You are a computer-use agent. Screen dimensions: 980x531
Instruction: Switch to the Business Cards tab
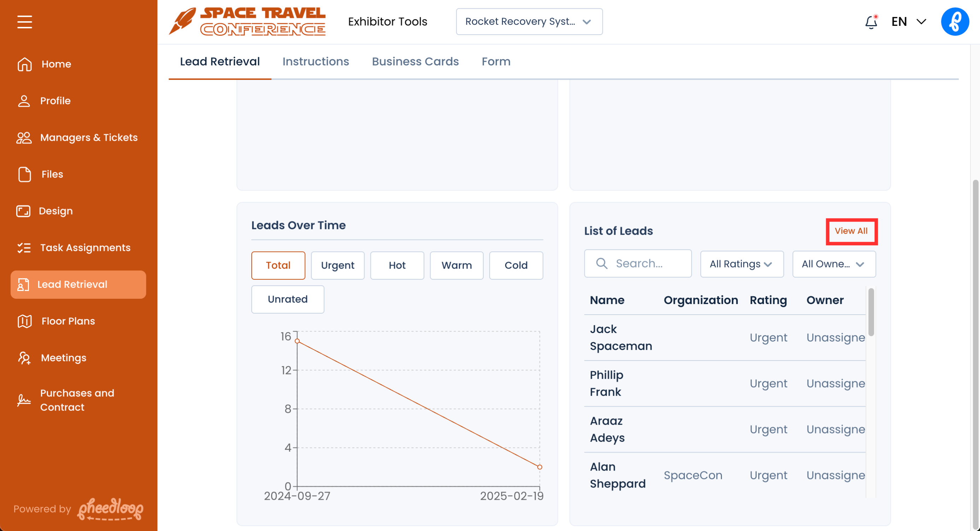(415, 62)
